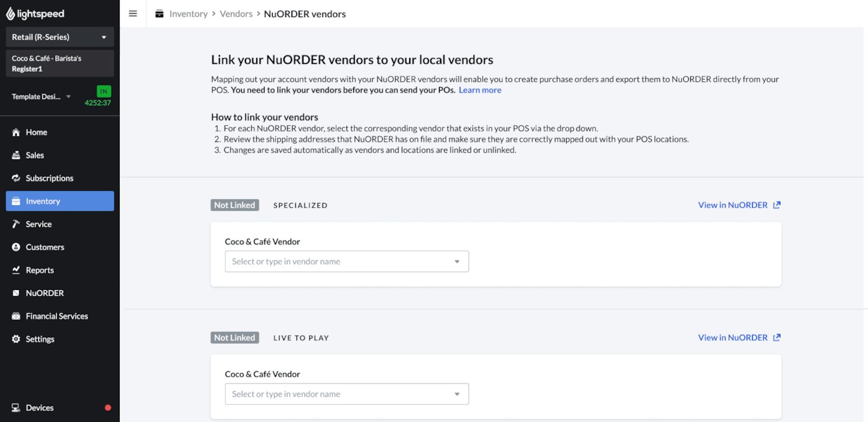The width and height of the screenshot is (868, 422).
Task: Open the Customers menu item
Action: pos(60,247)
